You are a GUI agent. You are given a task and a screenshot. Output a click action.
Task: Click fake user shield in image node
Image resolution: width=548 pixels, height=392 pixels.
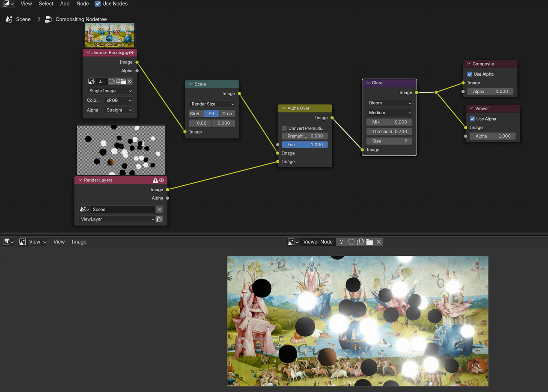[111, 81]
